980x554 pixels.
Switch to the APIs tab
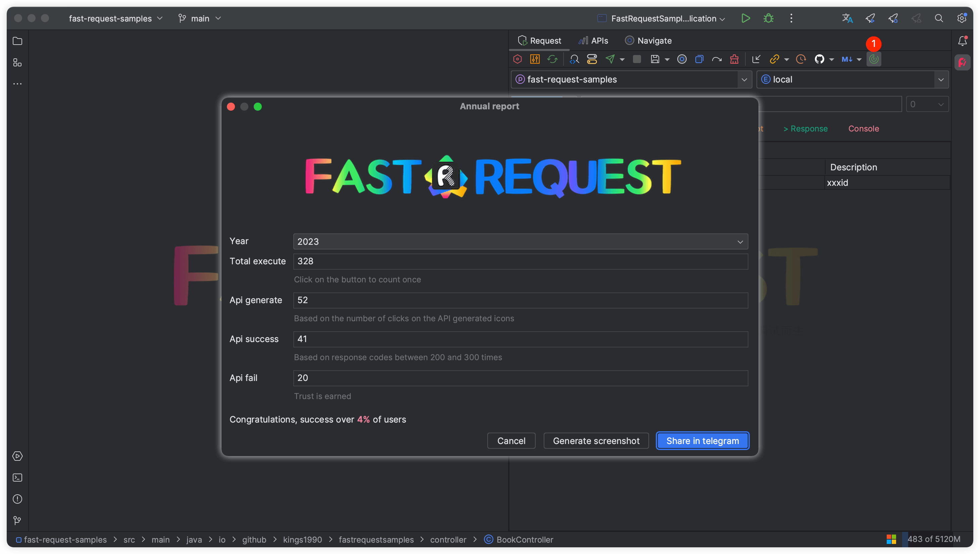click(x=594, y=41)
